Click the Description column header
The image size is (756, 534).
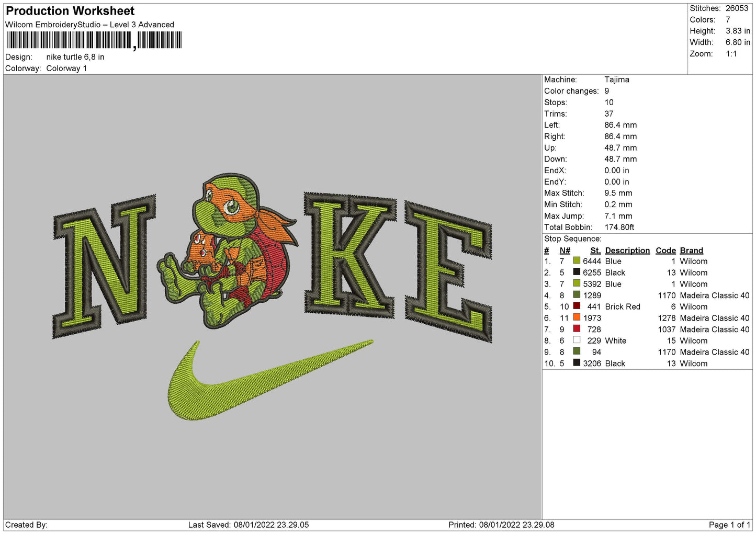[627, 251]
